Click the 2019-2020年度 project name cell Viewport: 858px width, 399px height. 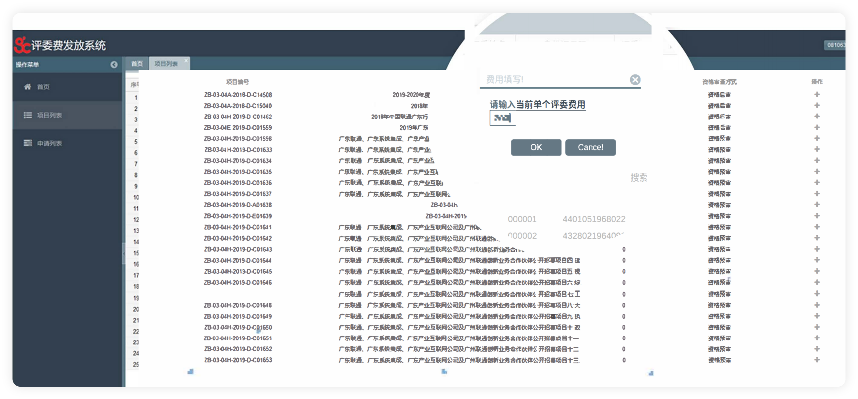tap(411, 94)
